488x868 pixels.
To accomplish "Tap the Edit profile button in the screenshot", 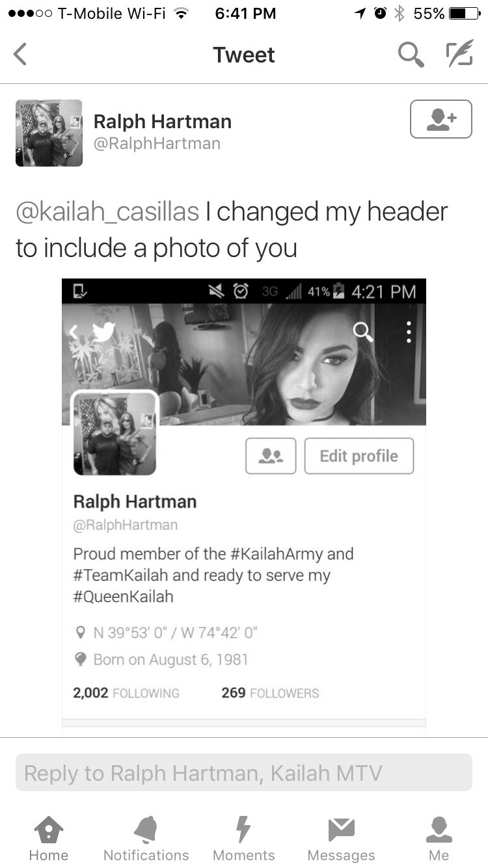I will (359, 456).
